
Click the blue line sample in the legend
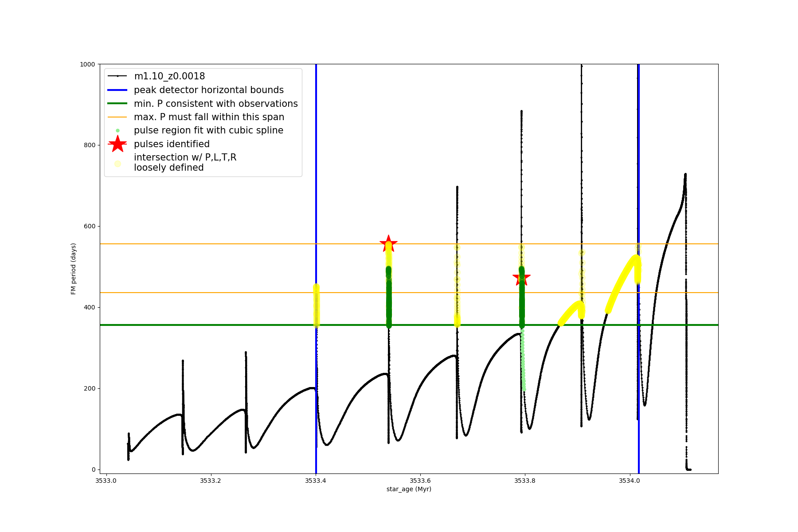click(x=117, y=90)
